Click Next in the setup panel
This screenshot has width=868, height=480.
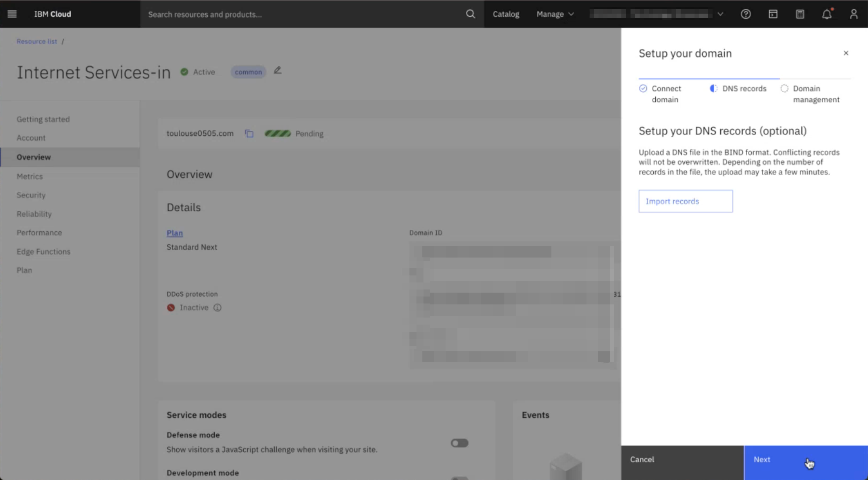point(805,460)
